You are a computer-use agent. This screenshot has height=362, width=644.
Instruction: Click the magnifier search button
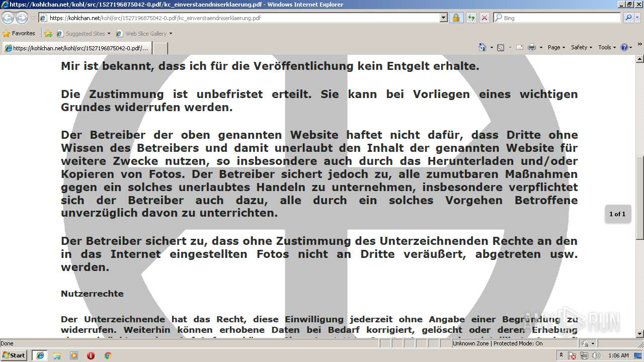(x=628, y=18)
